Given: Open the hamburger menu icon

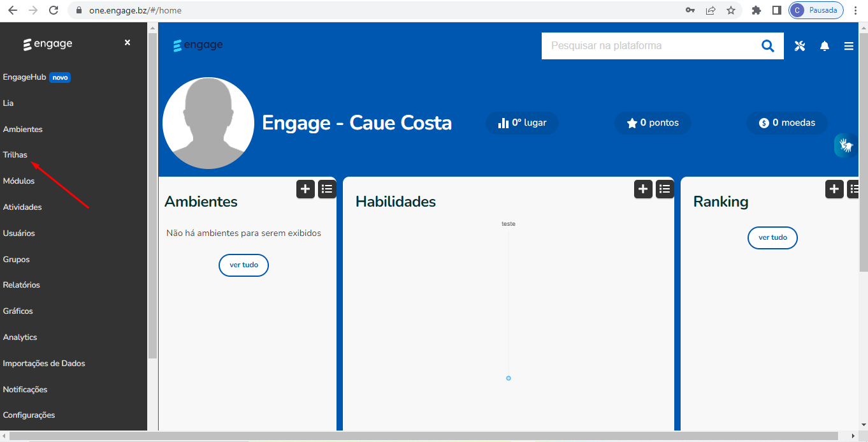Looking at the screenshot, I should pos(849,46).
